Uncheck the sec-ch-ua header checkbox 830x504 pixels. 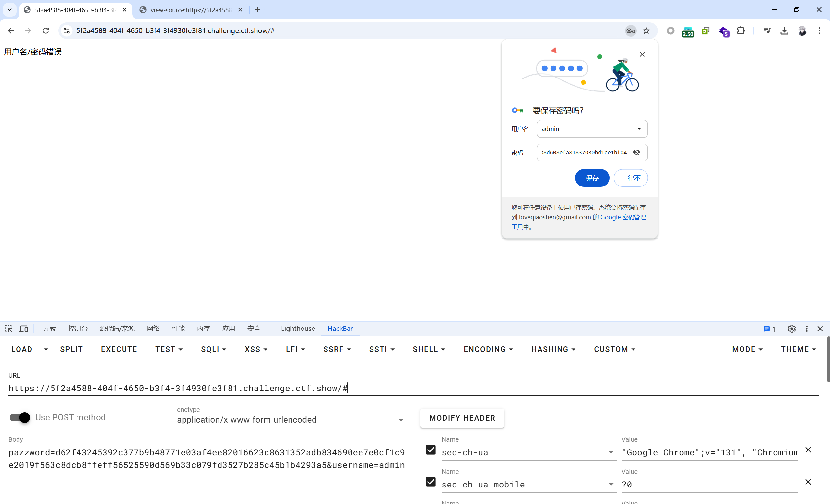pos(431,450)
